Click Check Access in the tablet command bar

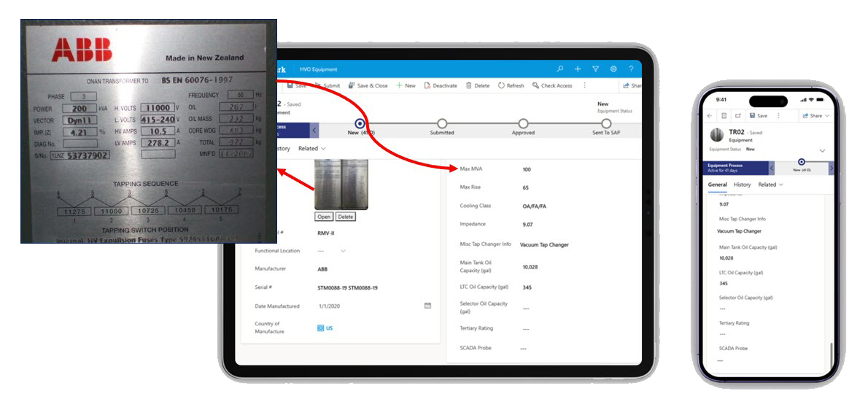[x=552, y=86]
